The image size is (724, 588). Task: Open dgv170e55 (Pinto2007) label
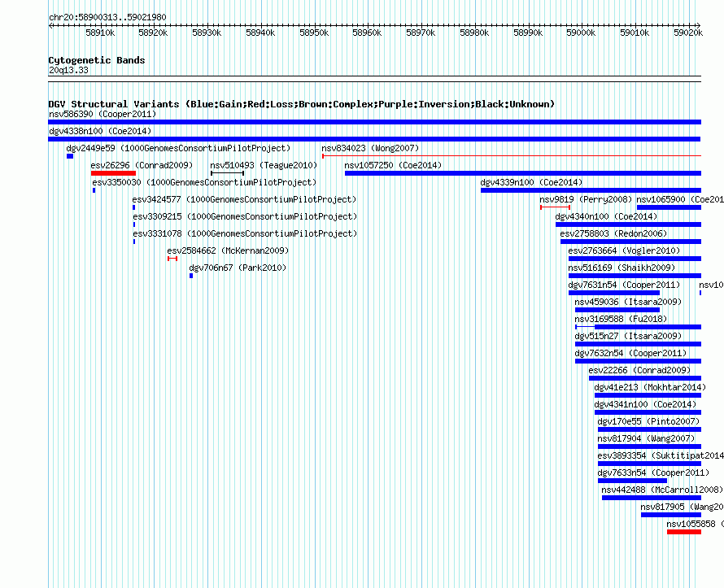click(x=648, y=421)
